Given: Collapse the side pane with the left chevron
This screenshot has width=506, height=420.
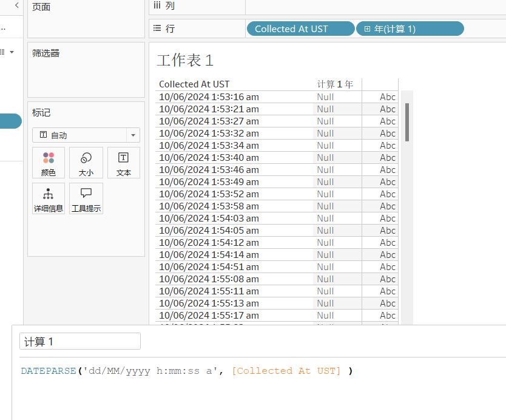Looking at the screenshot, I should point(17,5).
